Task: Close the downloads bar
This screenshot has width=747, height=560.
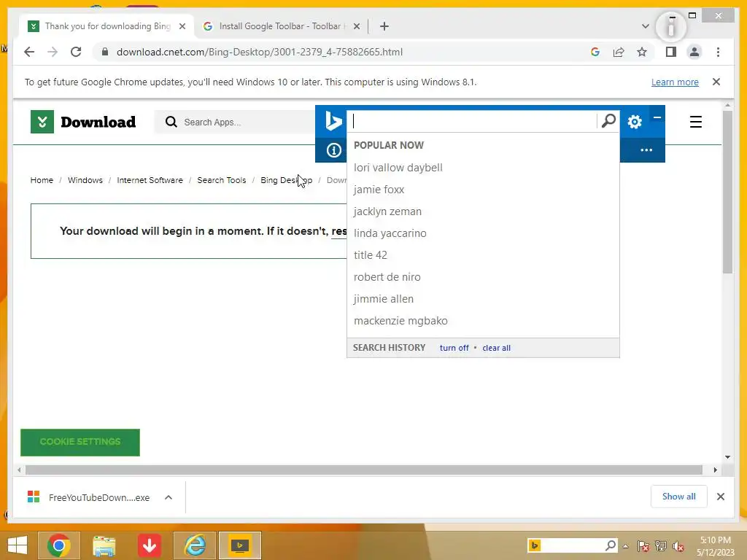Action: pos(720,497)
